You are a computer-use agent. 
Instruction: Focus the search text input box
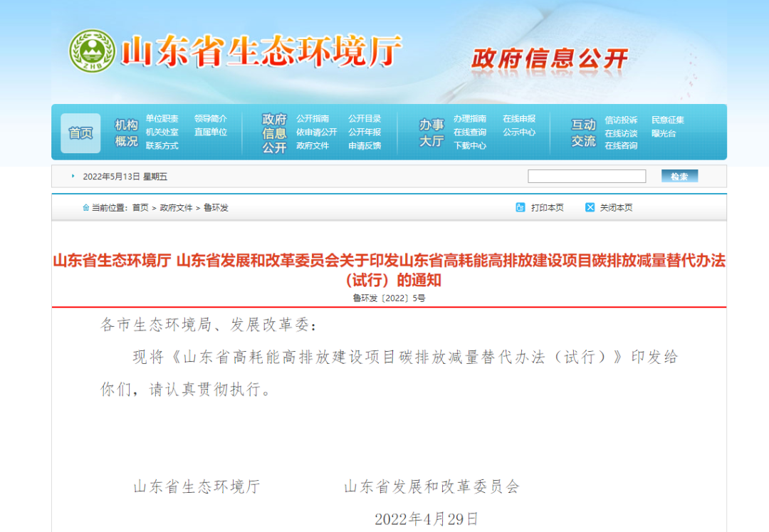click(586, 176)
